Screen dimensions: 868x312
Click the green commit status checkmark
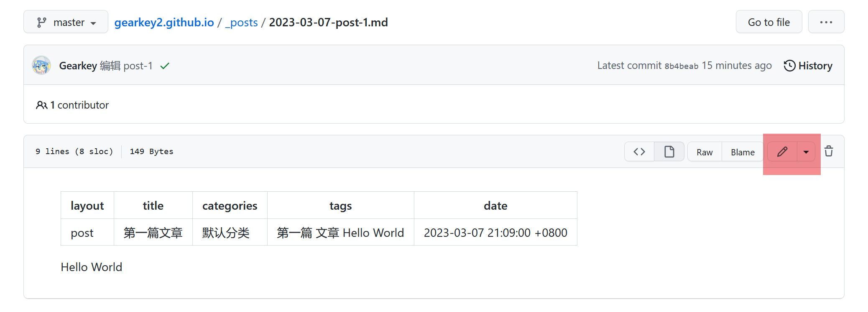click(165, 66)
